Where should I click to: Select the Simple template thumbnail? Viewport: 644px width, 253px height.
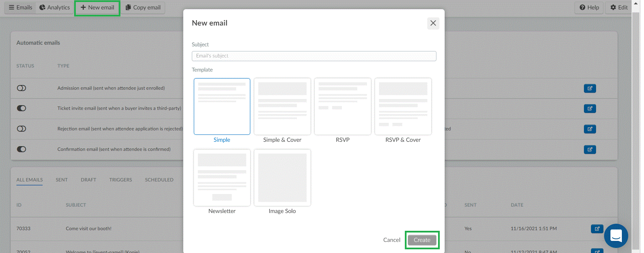click(222, 107)
